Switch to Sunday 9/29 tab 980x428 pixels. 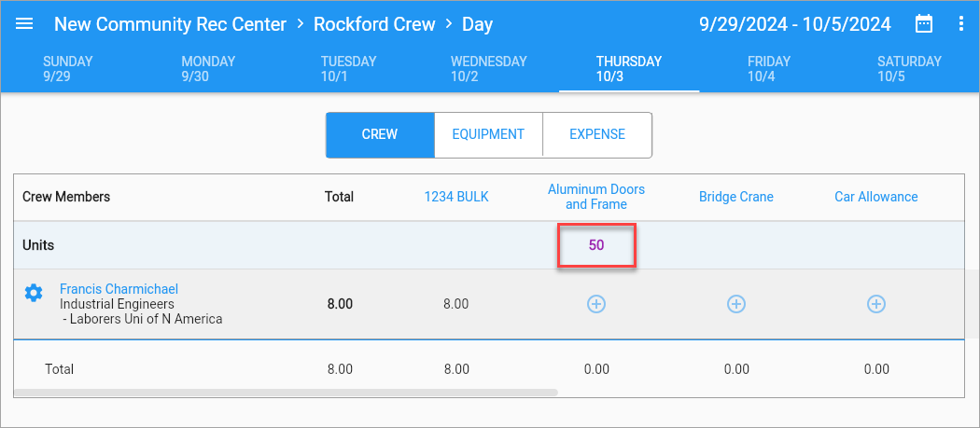point(67,69)
